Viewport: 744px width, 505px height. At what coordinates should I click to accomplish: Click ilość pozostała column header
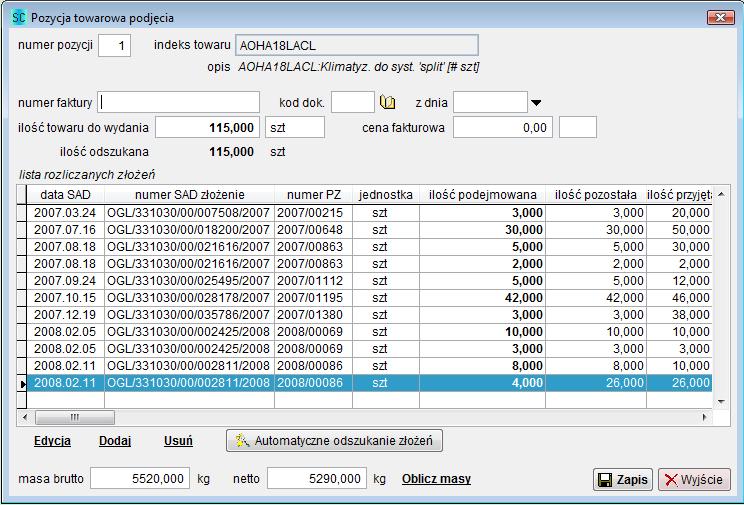click(595, 195)
